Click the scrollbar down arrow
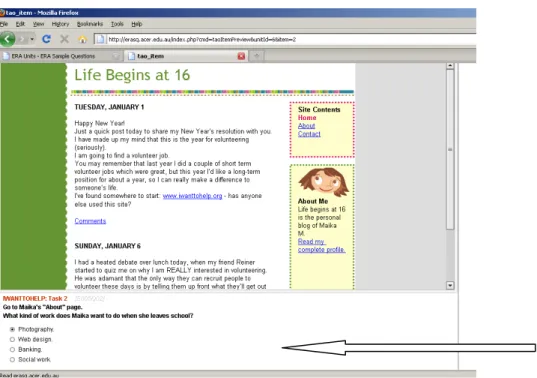This screenshot has width=537, height=378. [x=450, y=285]
